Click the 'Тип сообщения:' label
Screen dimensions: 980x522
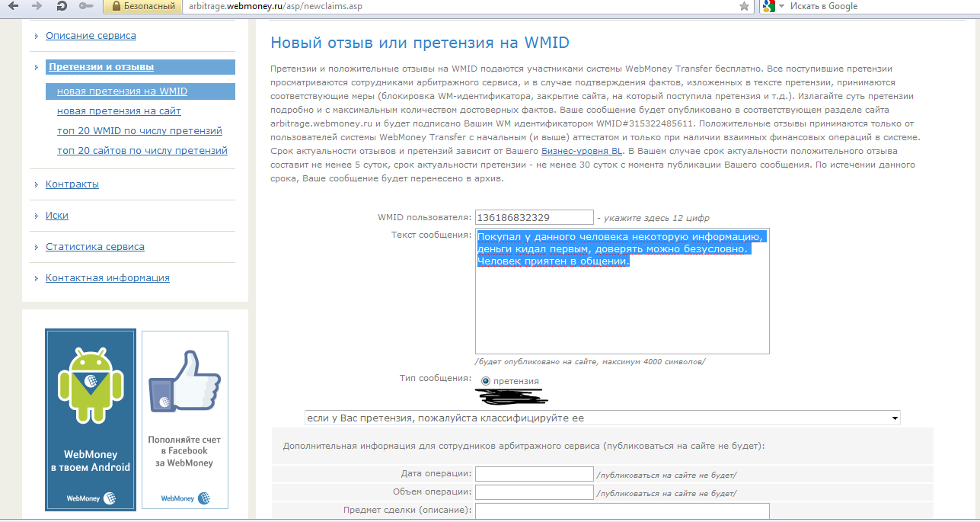tap(436, 378)
